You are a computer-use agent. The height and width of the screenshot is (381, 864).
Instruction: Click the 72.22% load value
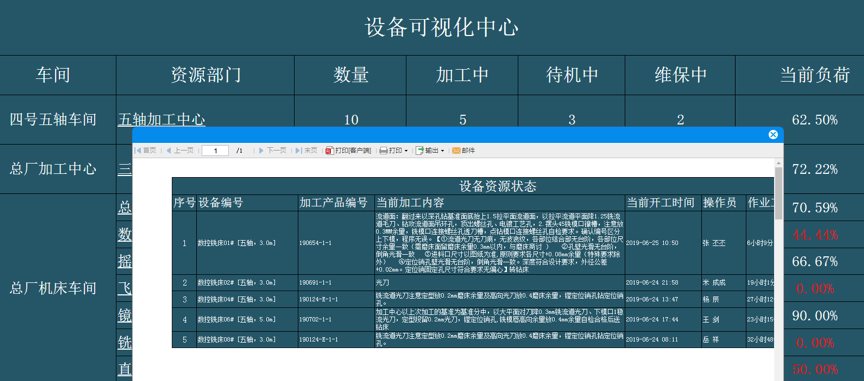(814, 169)
